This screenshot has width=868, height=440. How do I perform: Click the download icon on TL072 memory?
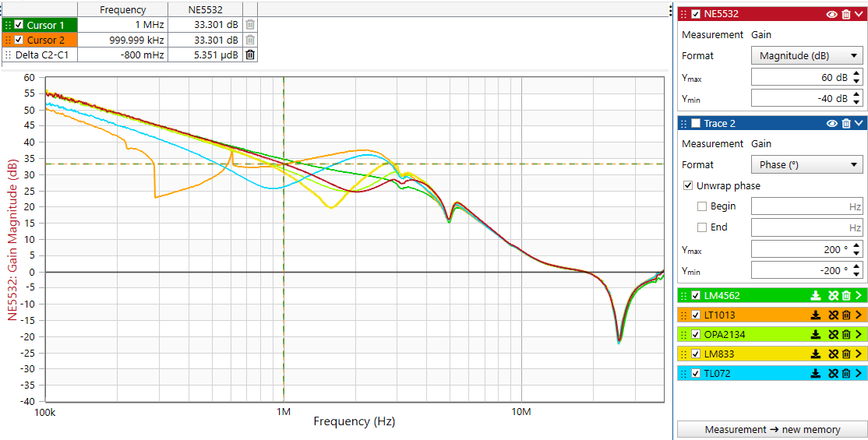(x=816, y=374)
